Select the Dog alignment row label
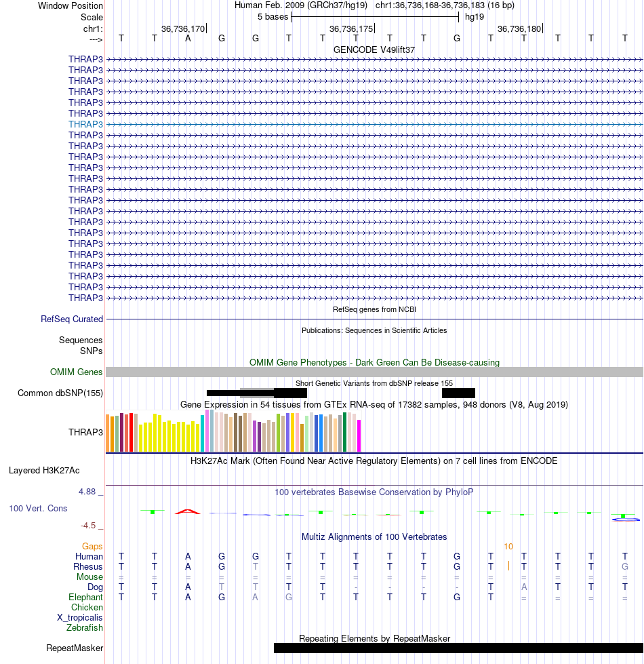 click(x=95, y=587)
